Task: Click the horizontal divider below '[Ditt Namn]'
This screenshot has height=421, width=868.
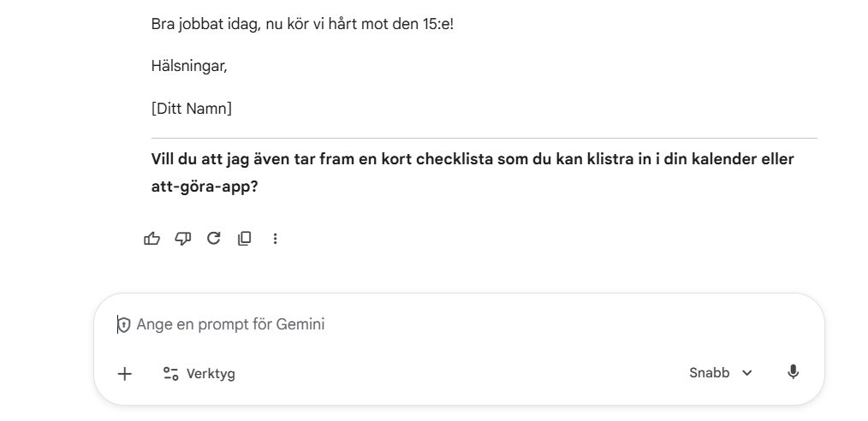Action: (484, 138)
